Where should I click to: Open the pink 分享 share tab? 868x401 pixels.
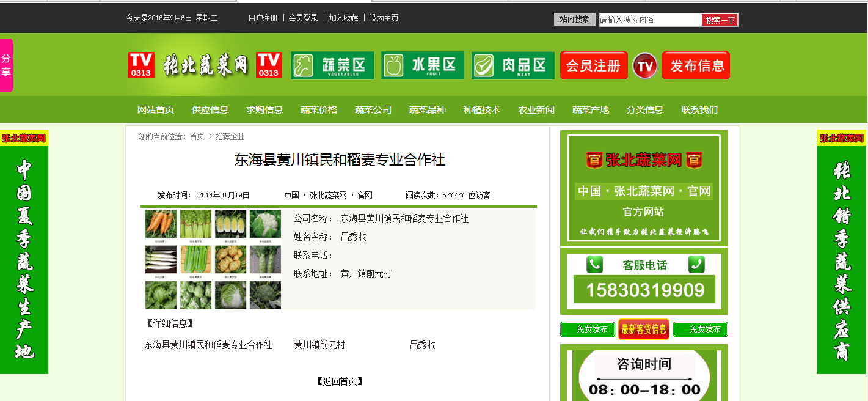coord(6,65)
